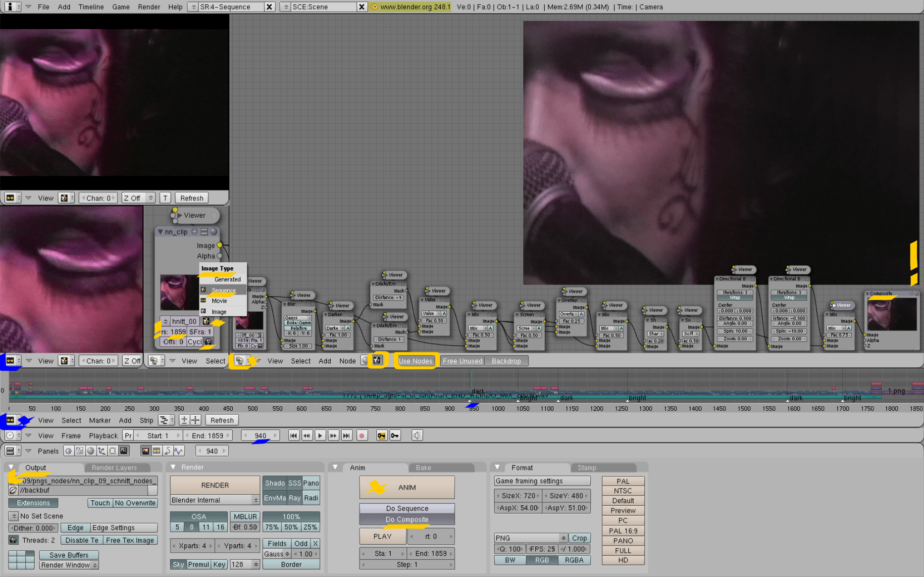Apply the PAL format preset
This screenshot has width=924, height=577.
pos(623,481)
